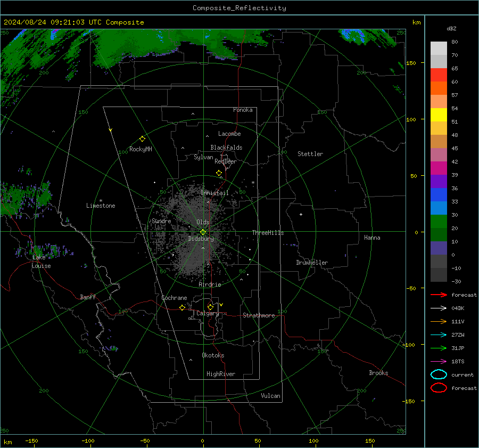Screen dimensions: 479x448
Task: Click the dBZ legend heading
Action: point(451,28)
